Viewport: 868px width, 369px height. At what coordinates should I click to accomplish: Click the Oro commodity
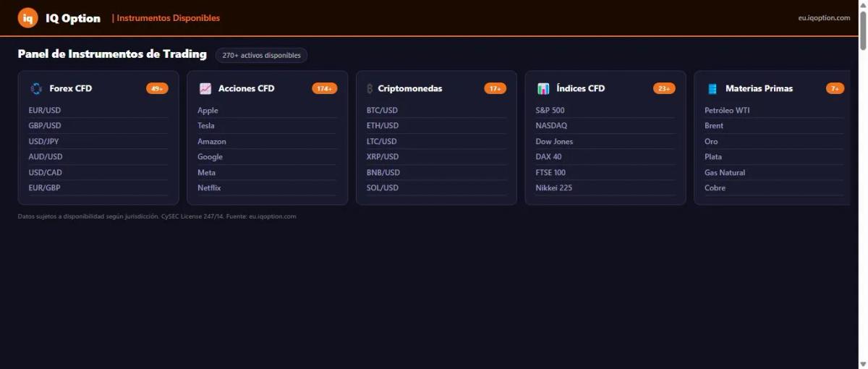775,141
